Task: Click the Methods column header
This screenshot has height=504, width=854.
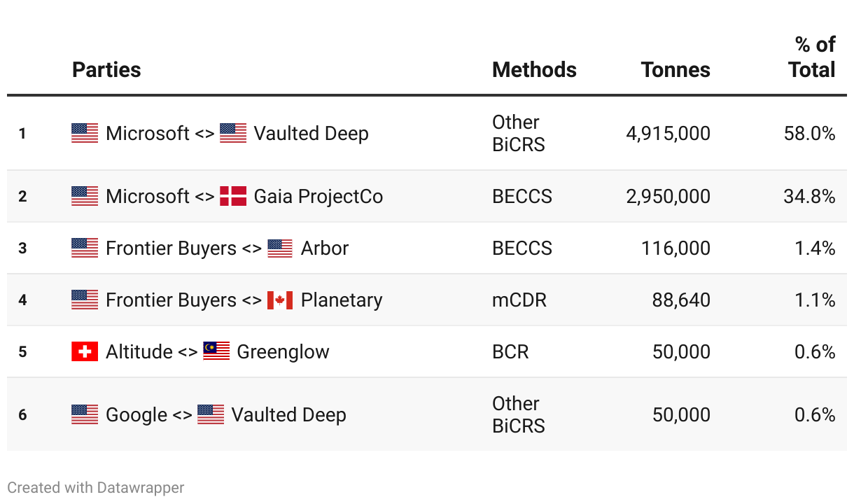Action: click(534, 70)
